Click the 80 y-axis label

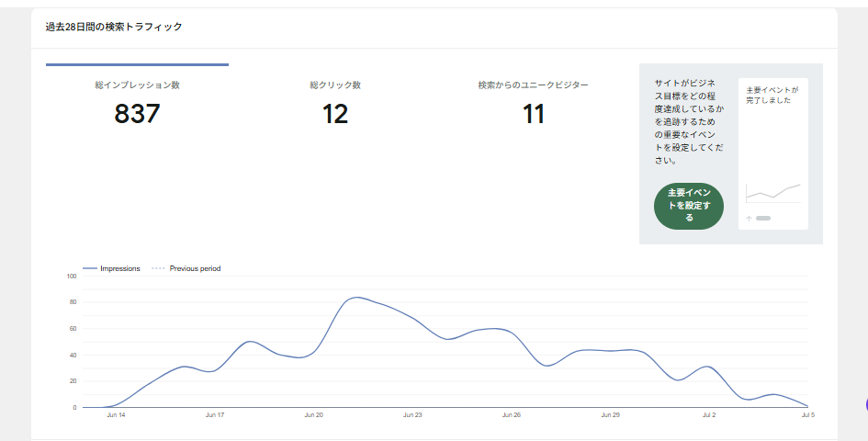[x=73, y=302]
